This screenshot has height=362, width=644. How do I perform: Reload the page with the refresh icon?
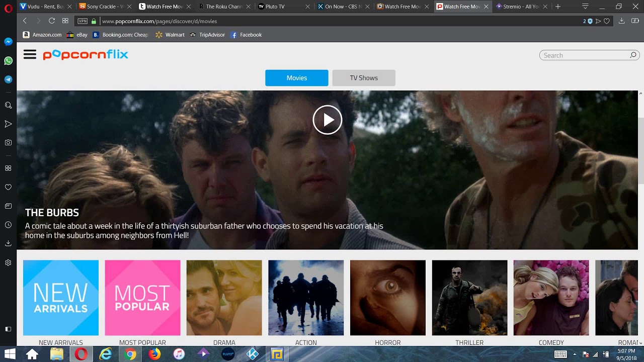[51, 21]
